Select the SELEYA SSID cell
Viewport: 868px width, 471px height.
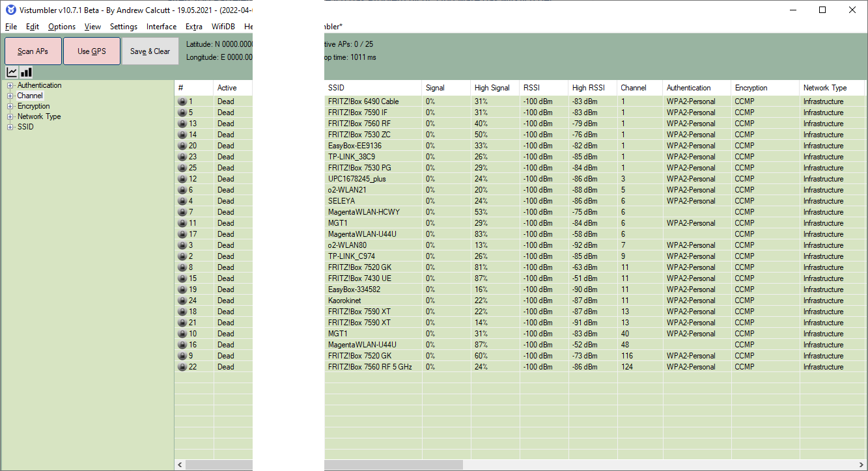(373, 201)
